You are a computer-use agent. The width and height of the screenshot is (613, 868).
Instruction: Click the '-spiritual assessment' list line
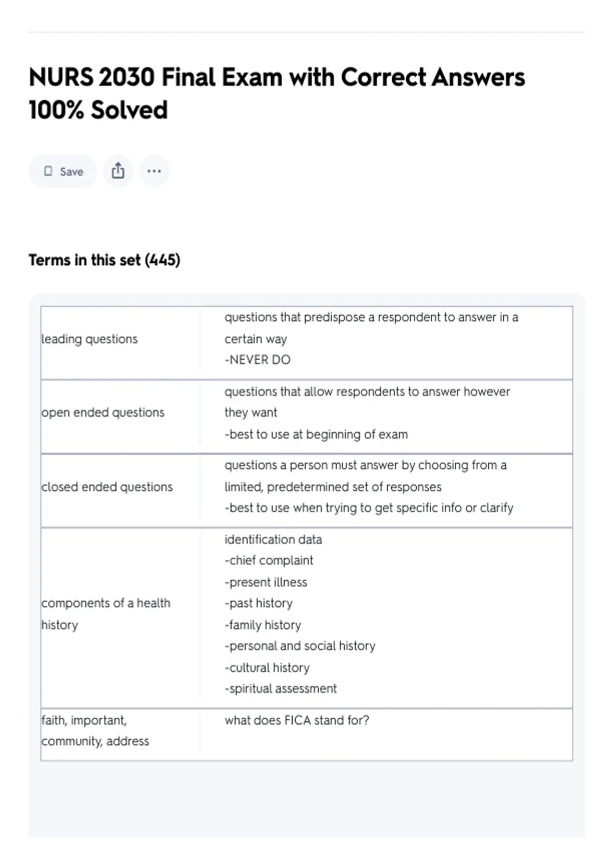tap(280, 689)
